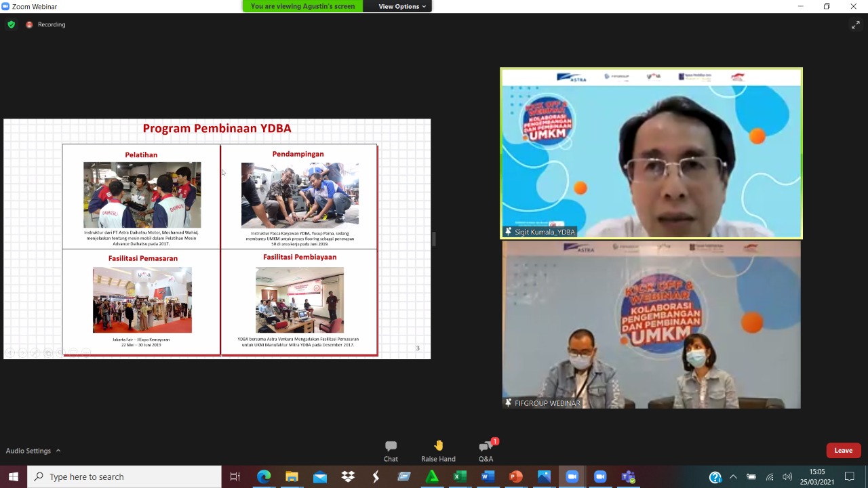Screen dimensions: 868x488
Task: Open Microsoft Excel from the taskbar
Action: coord(460,476)
